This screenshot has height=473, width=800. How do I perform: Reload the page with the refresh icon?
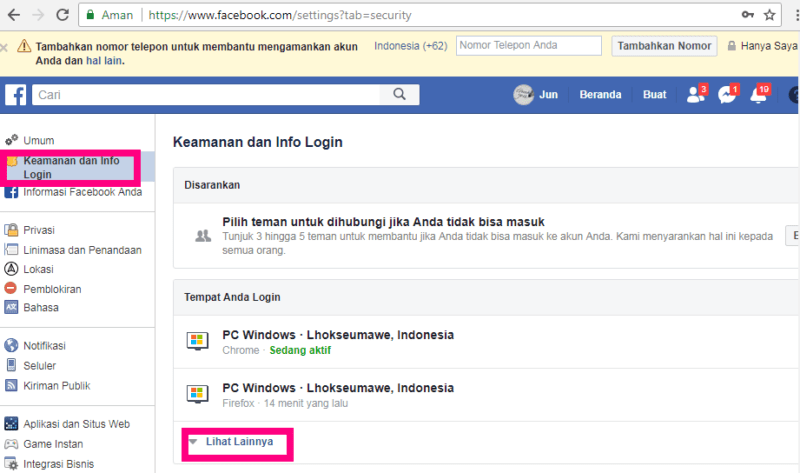coord(62,15)
